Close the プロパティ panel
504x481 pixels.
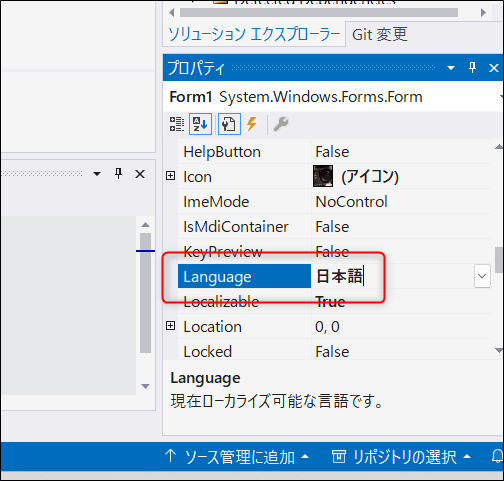493,68
